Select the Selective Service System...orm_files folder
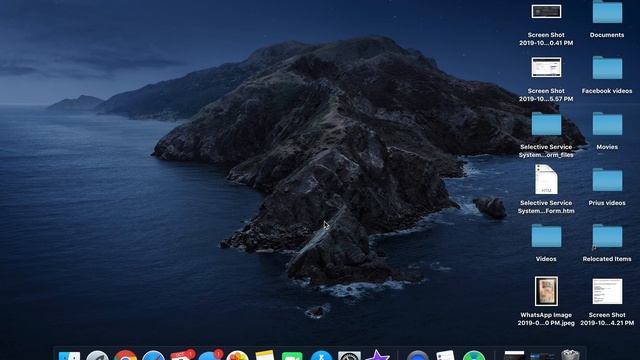 click(546, 124)
